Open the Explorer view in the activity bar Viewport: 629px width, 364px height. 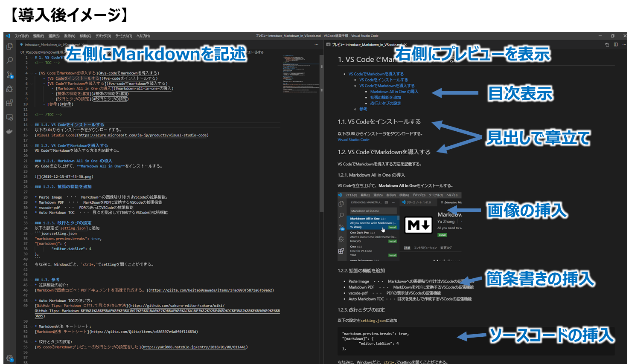tap(9, 46)
